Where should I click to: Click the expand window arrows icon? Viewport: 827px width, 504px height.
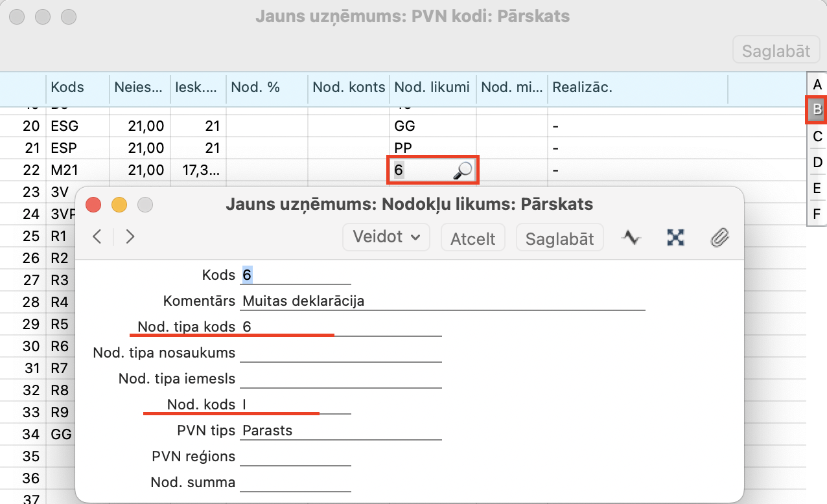tap(675, 238)
